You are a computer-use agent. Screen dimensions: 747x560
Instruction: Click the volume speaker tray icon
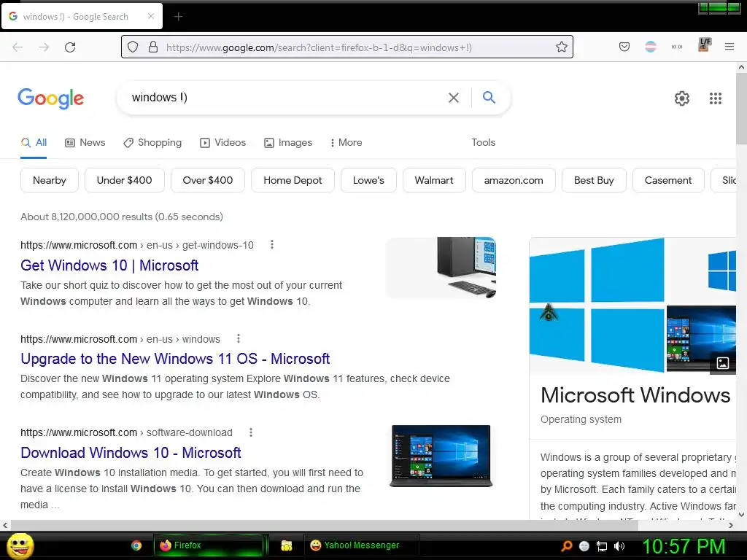[x=619, y=546]
